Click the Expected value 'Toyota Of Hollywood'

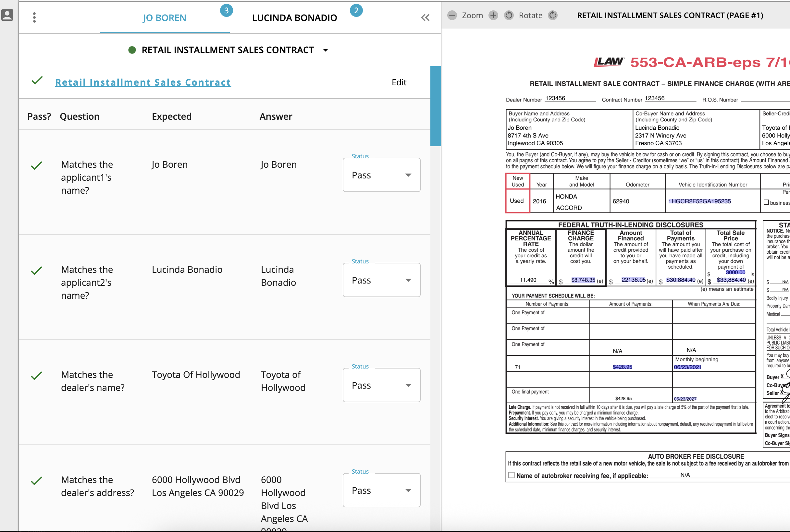[x=196, y=375]
